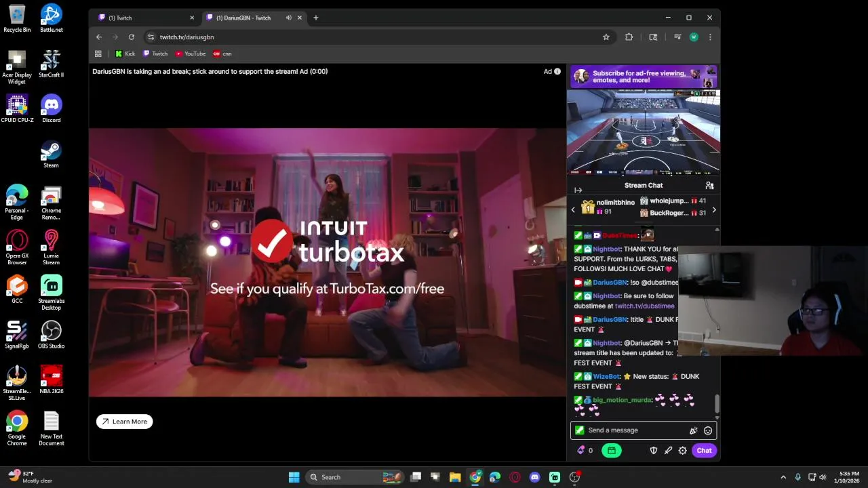Open the moderator tools sword icon
The height and width of the screenshot is (488, 868).
pyautogui.click(x=669, y=451)
